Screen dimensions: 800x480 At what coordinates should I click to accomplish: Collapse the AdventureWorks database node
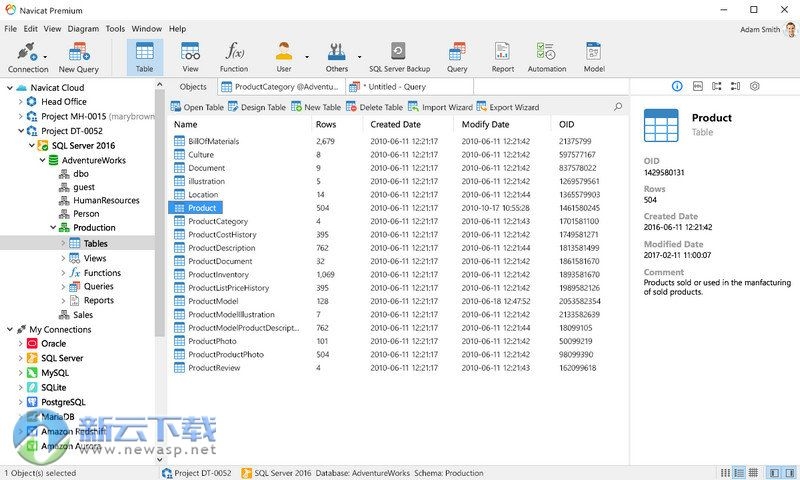pyautogui.click(x=42, y=160)
